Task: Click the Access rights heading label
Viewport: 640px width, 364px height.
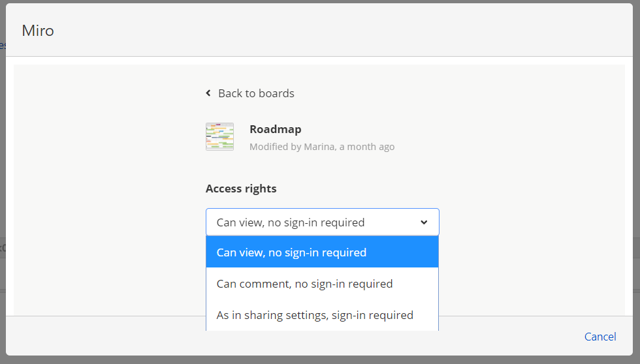Action: pos(241,189)
